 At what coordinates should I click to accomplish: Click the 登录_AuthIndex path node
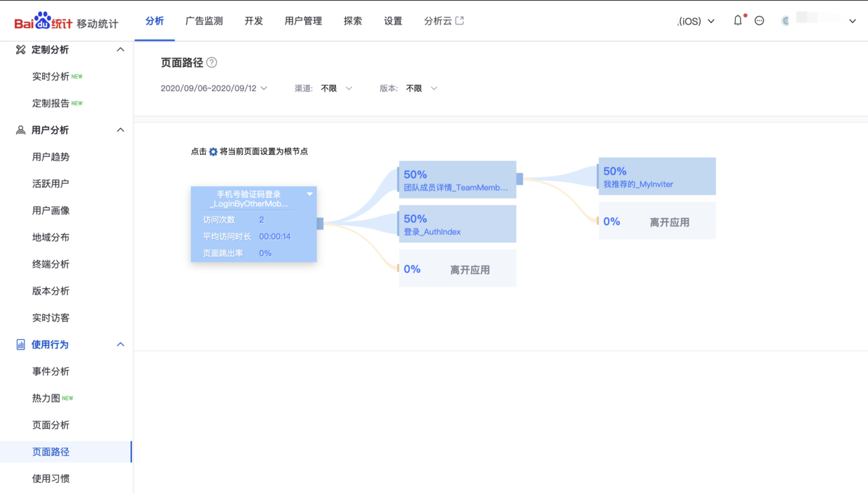pos(457,224)
